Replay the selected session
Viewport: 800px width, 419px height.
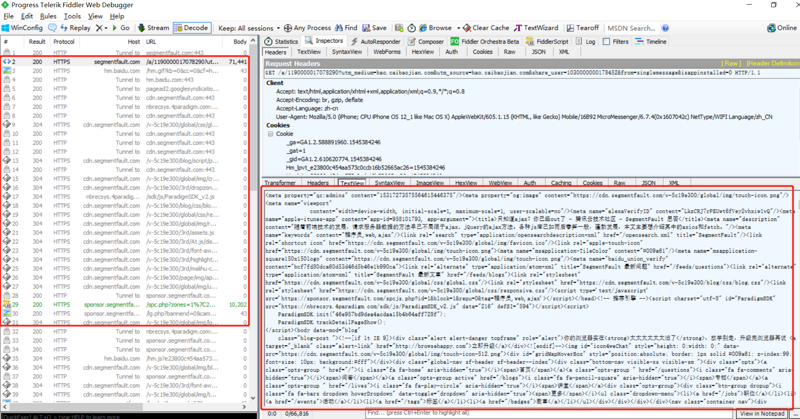tap(75, 28)
